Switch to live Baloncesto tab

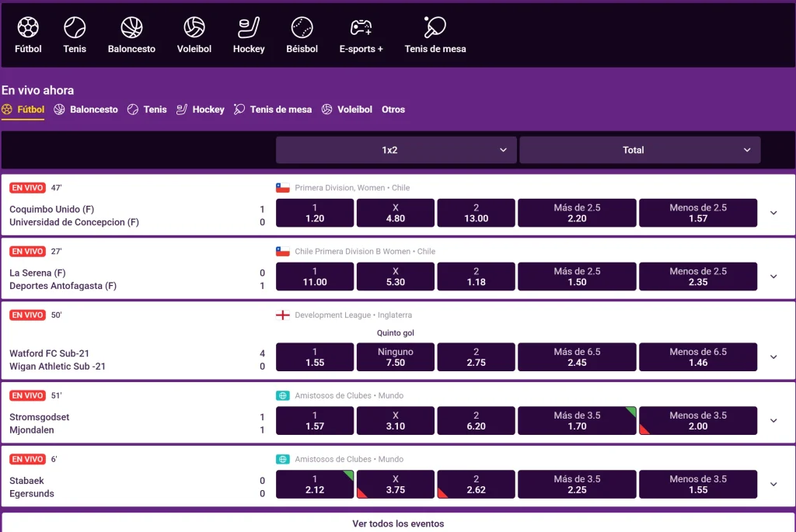coord(86,110)
